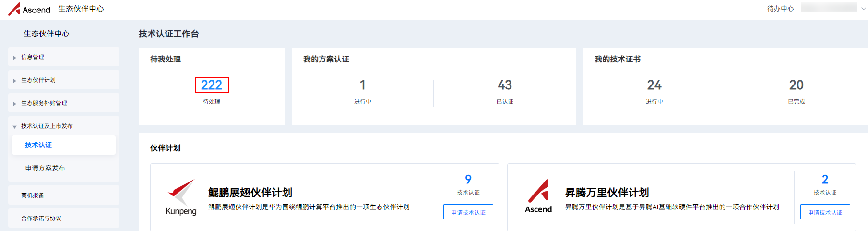868x231 pixels.
Task: Open 商机报备 in the sidebar
Action: [64, 195]
